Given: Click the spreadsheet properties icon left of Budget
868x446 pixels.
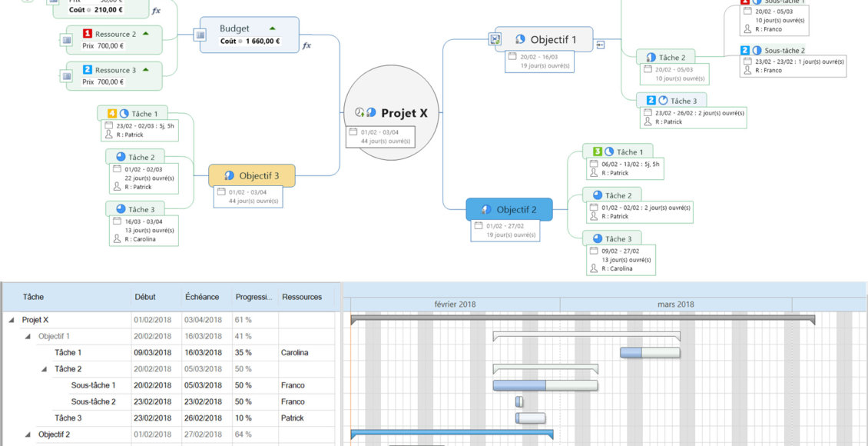Looking at the screenshot, I should click(x=200, y=35).
